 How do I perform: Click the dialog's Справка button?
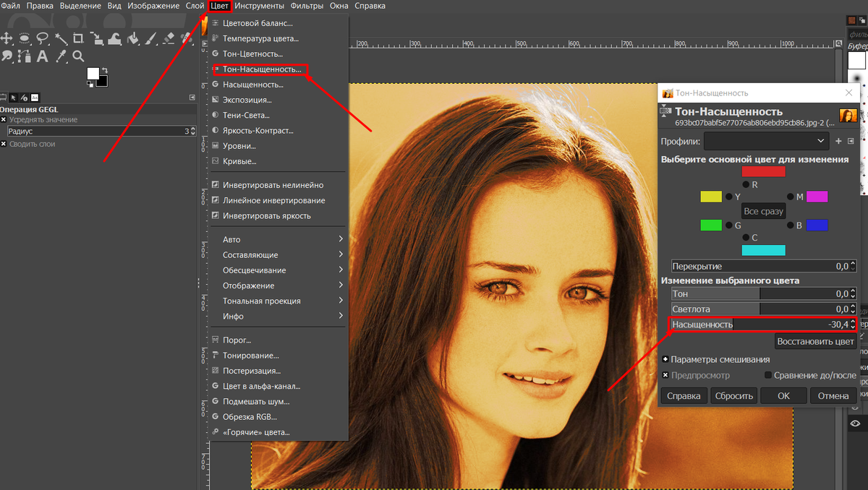[684, 395]
